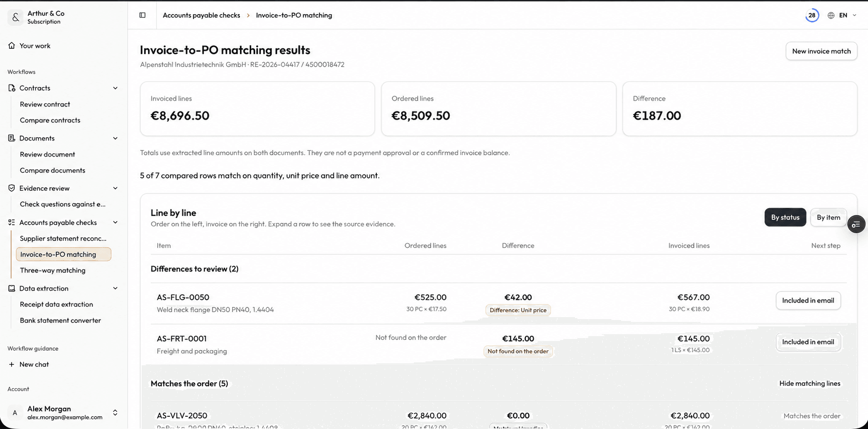This screenshot has height=429, width=868.
Task: Open Review contract in the sidebar
Action: [x=45, y=104]
